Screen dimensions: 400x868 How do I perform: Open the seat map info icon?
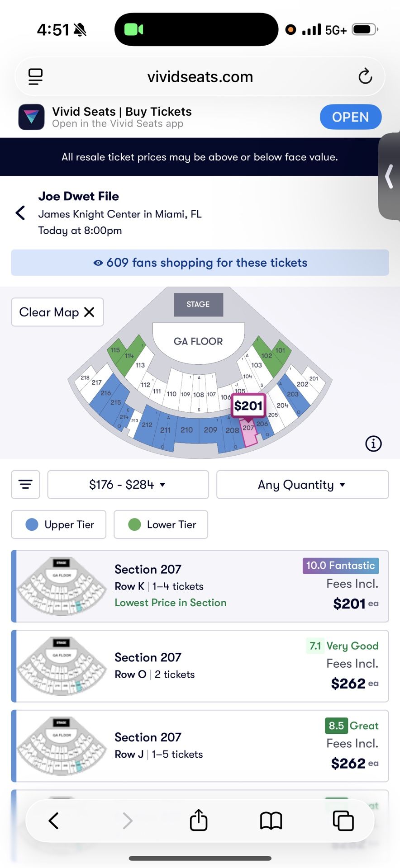(373, 443)
